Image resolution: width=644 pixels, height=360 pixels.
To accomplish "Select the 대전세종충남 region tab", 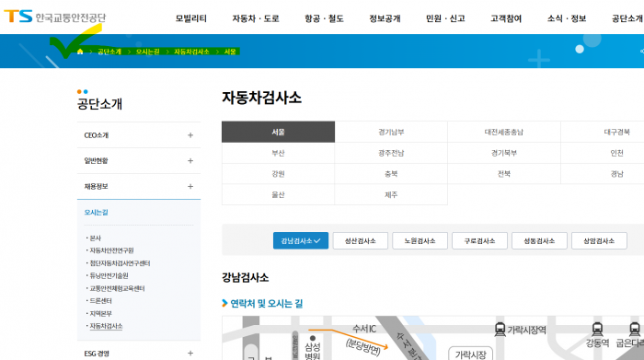I will (x=504, y=132).
